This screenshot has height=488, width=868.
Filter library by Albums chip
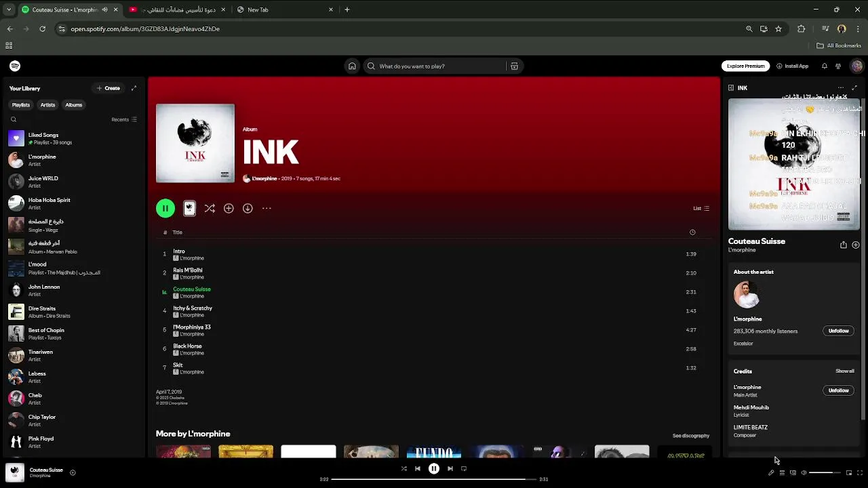[74, 105]
